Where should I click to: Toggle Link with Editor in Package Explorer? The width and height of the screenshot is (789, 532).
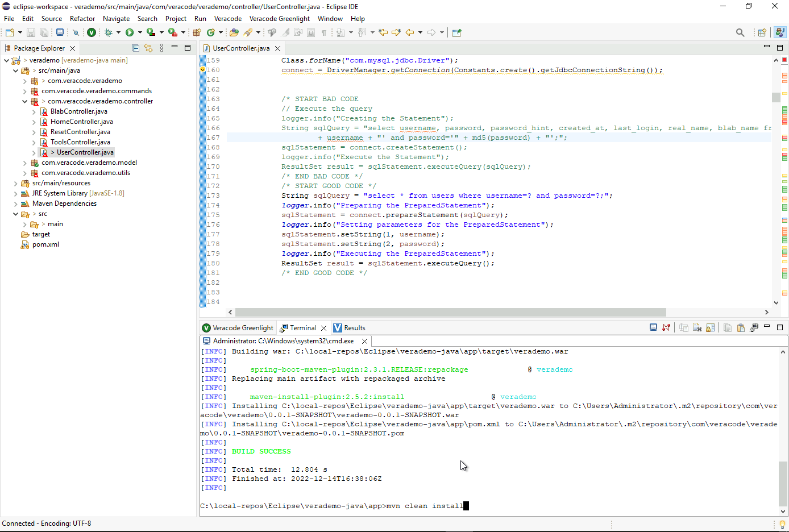pos(148,48)
